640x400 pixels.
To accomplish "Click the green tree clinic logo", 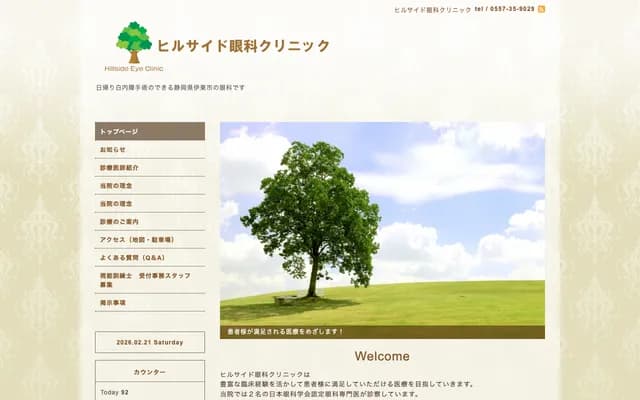I will (134, 42).
